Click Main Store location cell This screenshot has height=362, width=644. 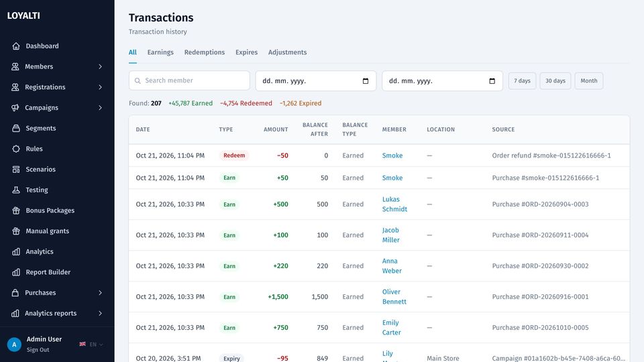point(443,358)
